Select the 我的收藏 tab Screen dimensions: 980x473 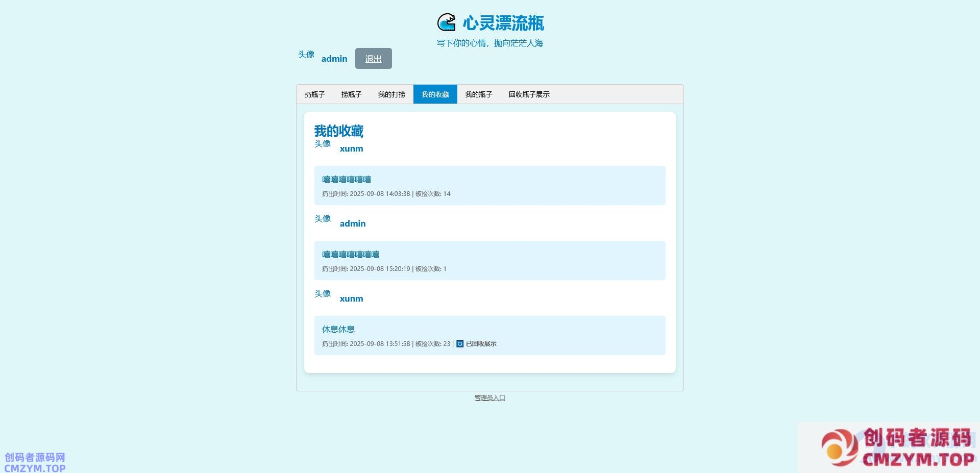[x=435, y=94]
